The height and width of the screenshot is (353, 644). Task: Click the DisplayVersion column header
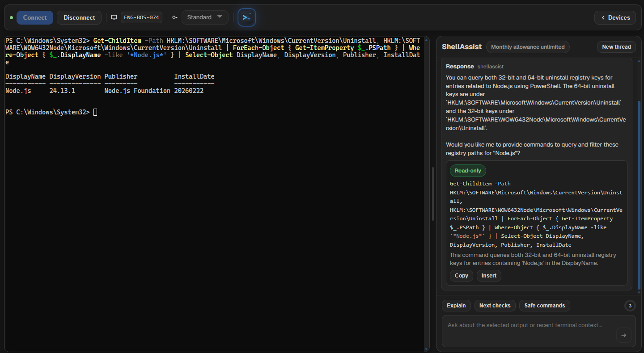coord(75,76)
